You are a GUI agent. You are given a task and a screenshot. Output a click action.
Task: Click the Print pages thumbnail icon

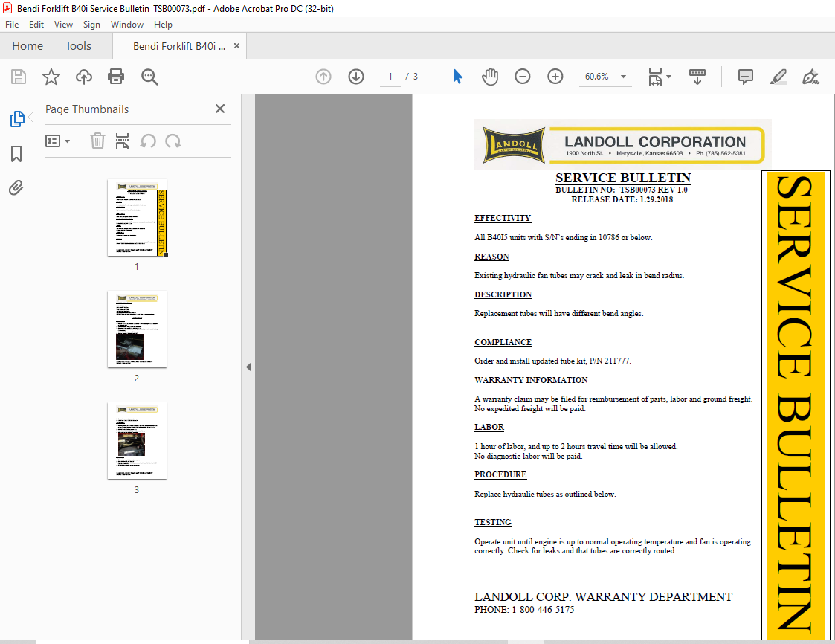[123, 141]
